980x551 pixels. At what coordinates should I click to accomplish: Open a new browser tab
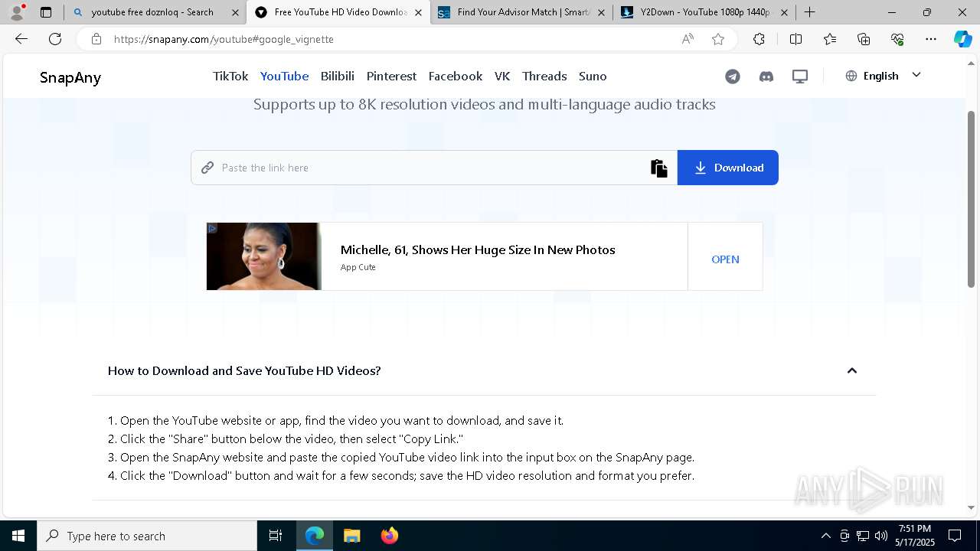click(809, 12)
